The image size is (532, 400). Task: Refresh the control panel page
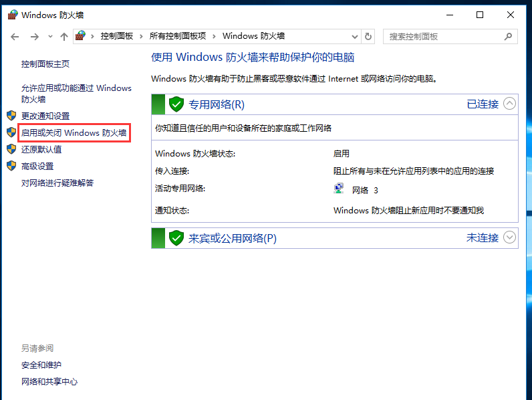click(x=368, y=36)
